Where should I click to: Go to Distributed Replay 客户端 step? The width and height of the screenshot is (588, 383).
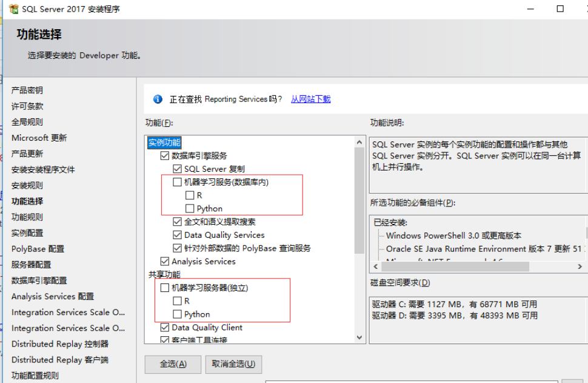tap(60, 360)
